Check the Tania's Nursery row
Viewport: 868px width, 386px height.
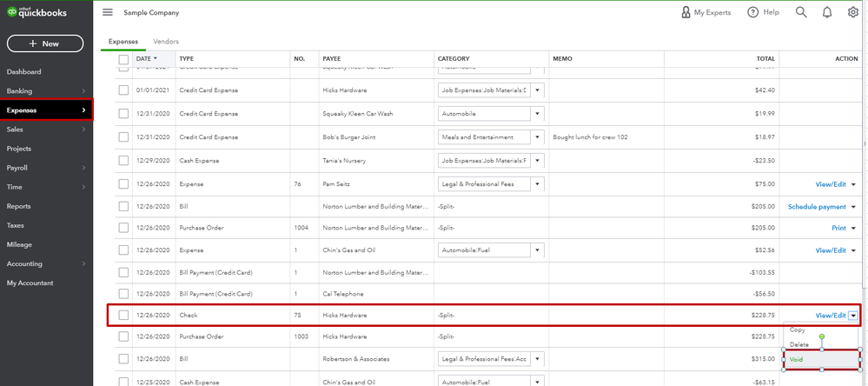coord(123,161)
